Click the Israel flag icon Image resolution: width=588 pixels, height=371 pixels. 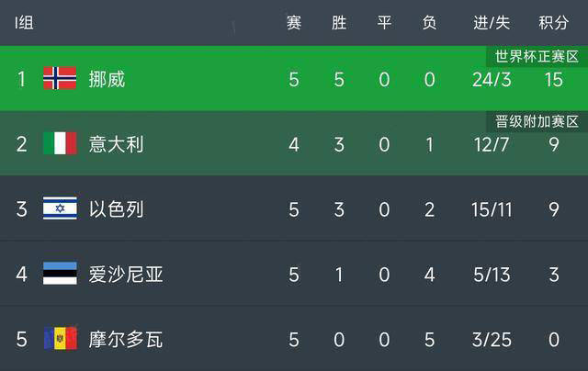click(60, 208)
